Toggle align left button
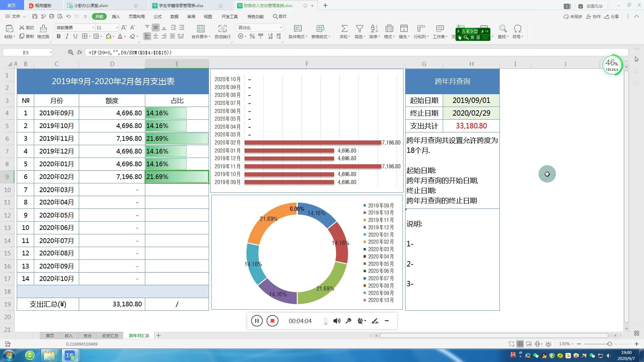 click(x=147, y=36)
